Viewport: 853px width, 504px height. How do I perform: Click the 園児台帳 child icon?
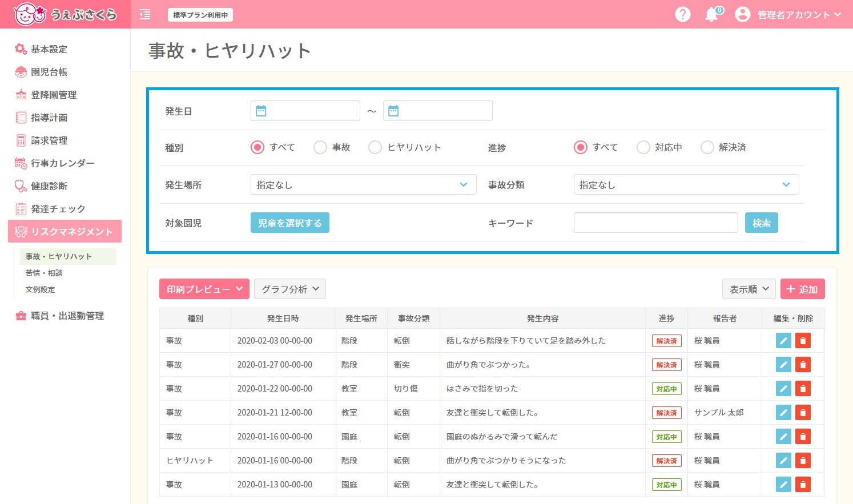21,72
